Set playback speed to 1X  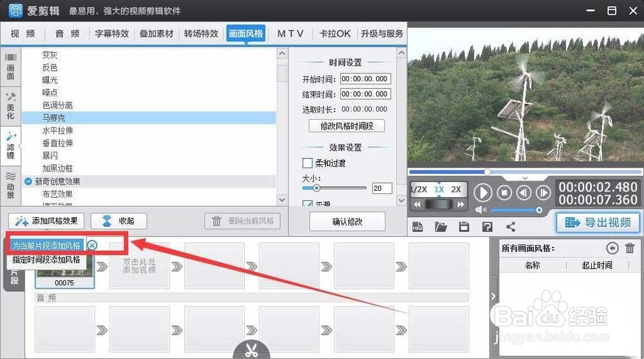[x=439, y=189]
